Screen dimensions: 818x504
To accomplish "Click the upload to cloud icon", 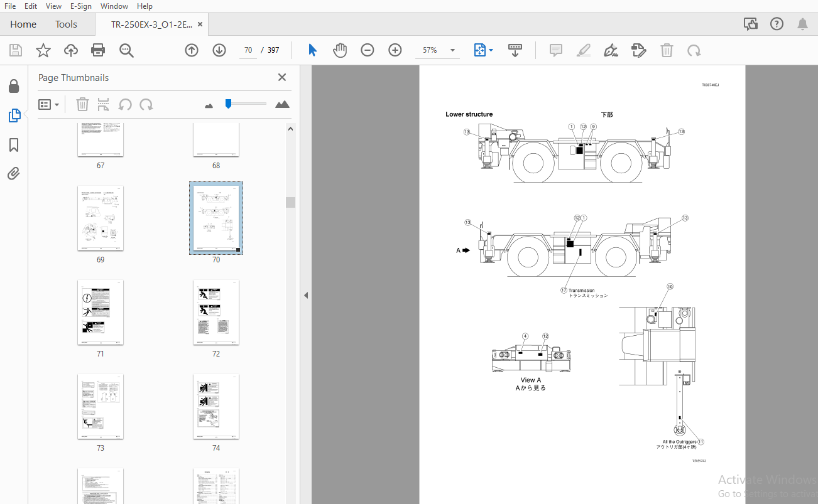I will [71, 50].
